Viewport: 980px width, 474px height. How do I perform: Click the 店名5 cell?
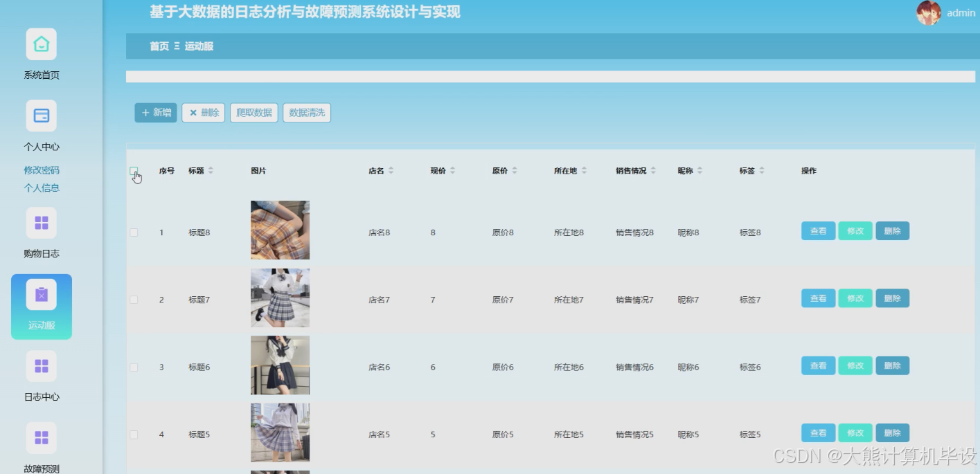[x=380, y=435]
